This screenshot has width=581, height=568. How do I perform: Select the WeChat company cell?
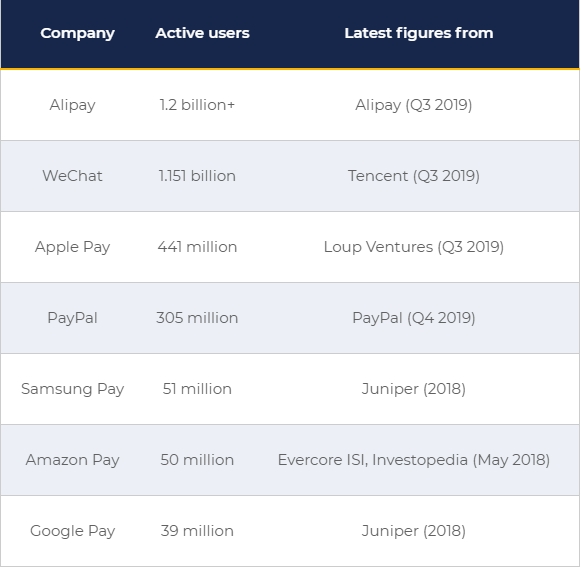click(x=73, y=176)
